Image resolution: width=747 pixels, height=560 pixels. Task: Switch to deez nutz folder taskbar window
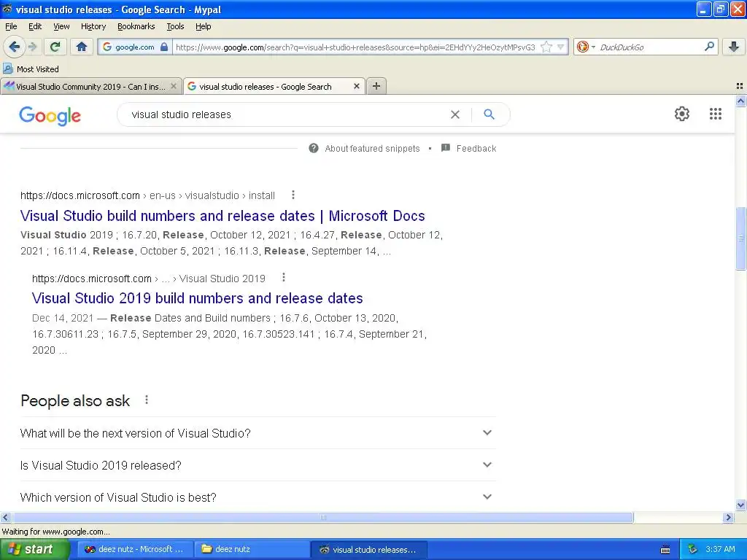[x=252, y=549]
